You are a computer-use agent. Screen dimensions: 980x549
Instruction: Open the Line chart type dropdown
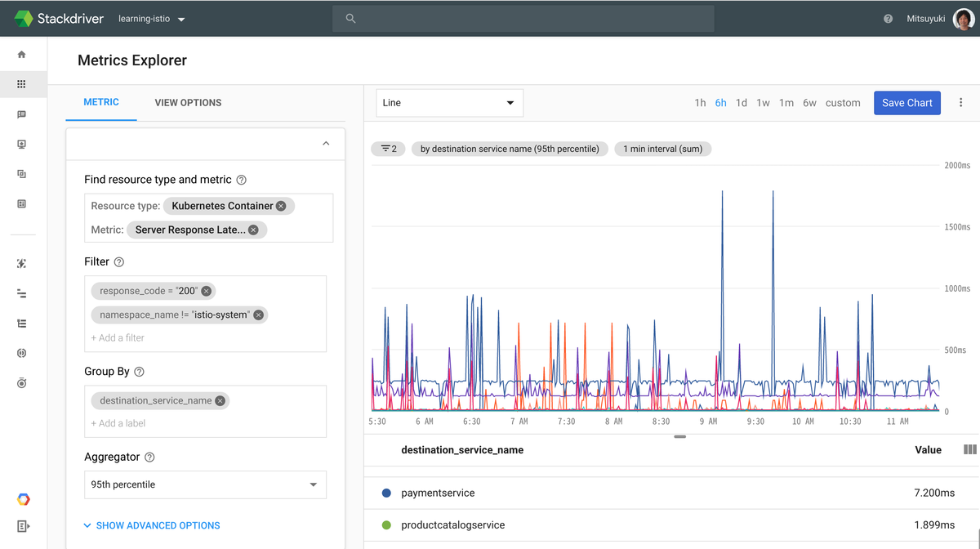(449, 103)
